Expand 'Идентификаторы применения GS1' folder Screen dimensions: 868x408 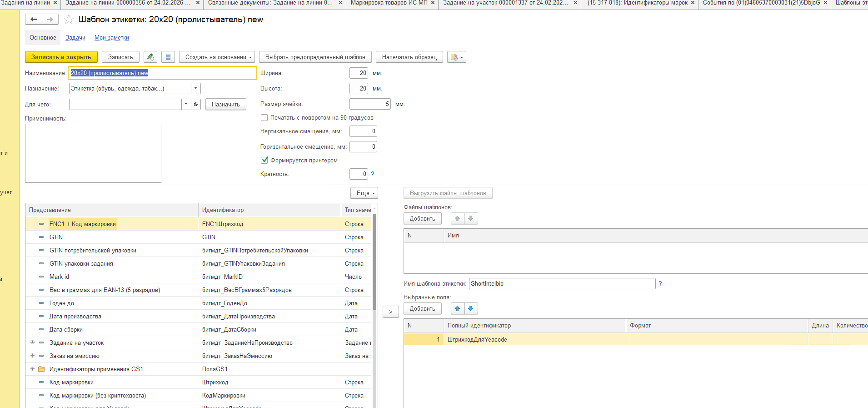coord(32,369)
